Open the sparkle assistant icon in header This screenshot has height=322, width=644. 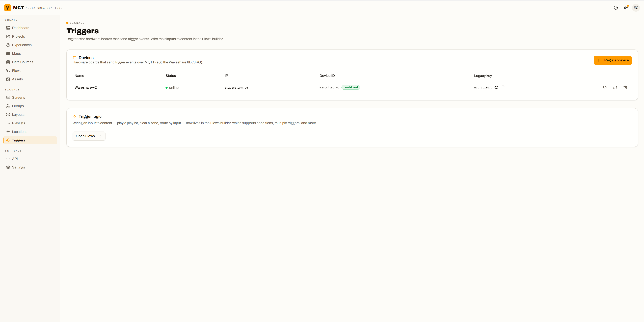pyautogui.click(x=626, y=8)
